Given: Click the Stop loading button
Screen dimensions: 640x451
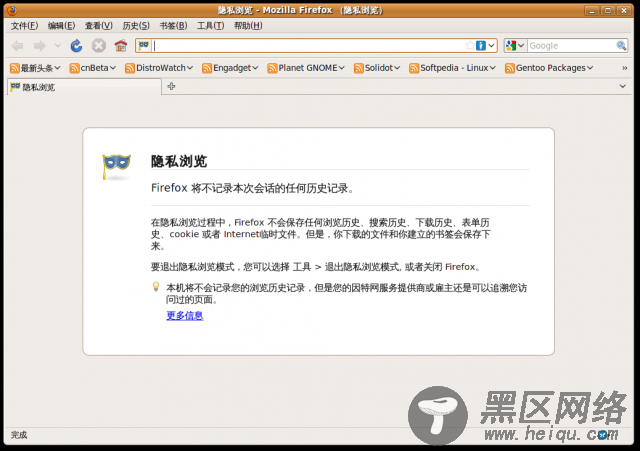Looking at the screenshot, I should click(98, 46).
